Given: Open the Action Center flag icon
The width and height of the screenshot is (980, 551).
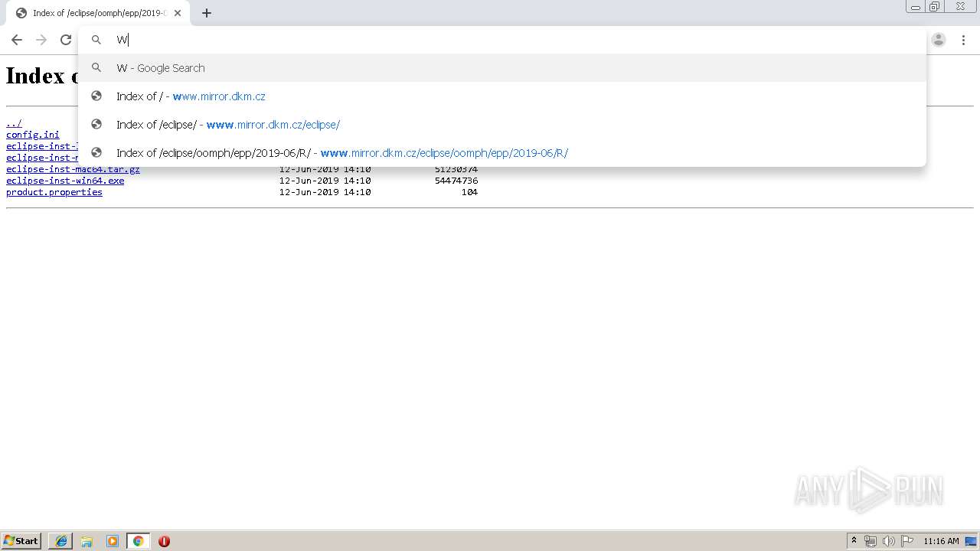Looking at the screenshot, I should click(907, 541).
